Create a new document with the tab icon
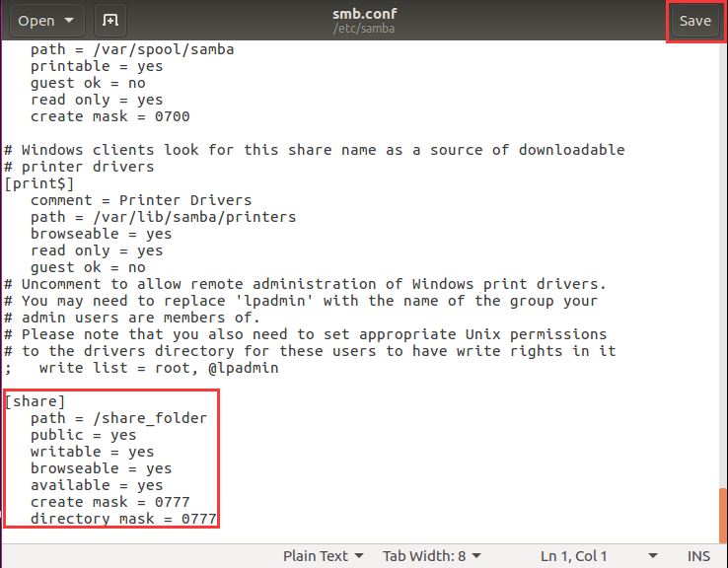Image resolution: width=728 pixels, height=568 pixels. coord(110,21)
